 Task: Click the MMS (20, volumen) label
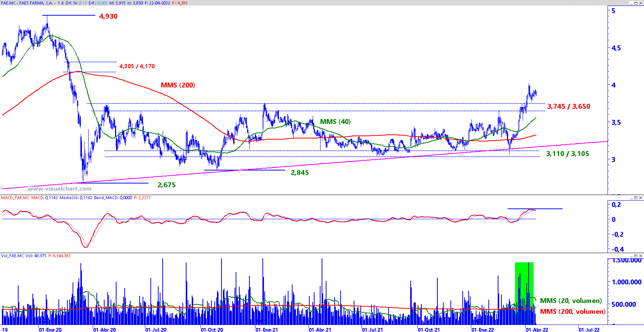pyautogui.click(x=571, y=301)
